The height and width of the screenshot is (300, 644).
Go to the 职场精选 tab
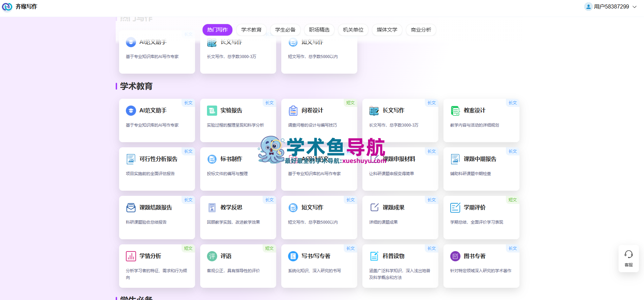(319, 30)
